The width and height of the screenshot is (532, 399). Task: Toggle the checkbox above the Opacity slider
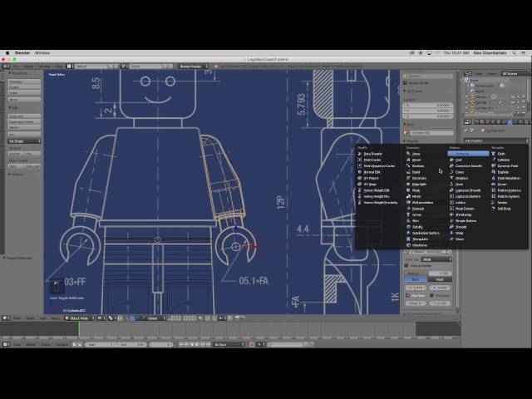tap(406, 266)
